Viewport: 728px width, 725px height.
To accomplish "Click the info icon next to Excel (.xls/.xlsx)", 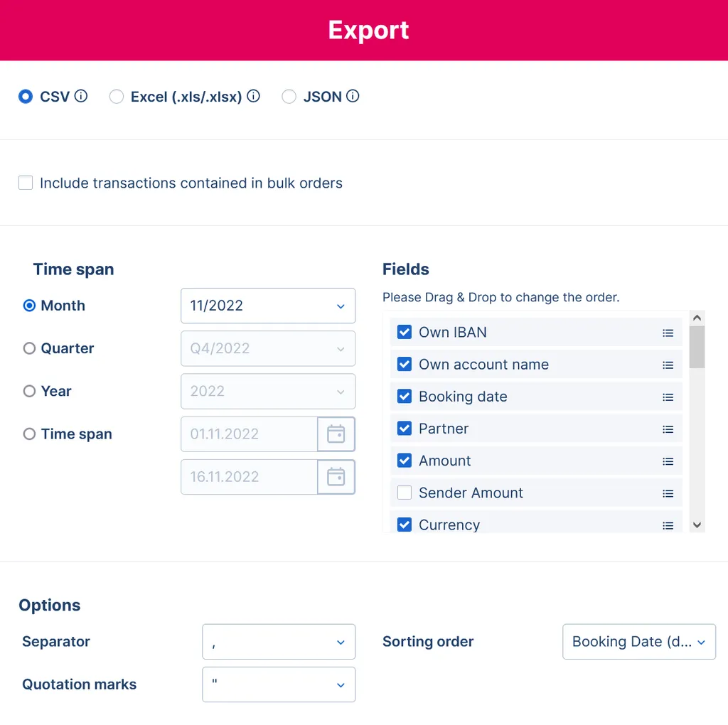I will [x=253, y=96].
